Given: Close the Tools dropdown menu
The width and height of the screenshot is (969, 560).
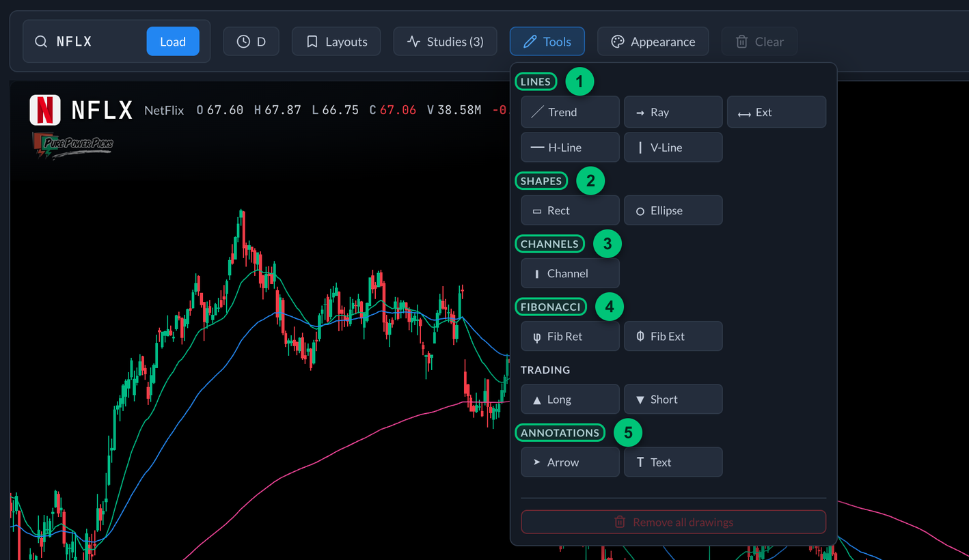Looking at the screenshot, I should [x=547, y=42].
